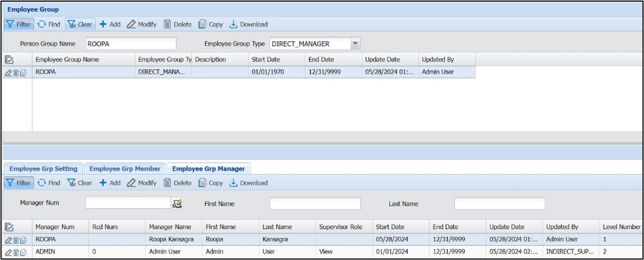Click Add in the Employee Grp Manager toolbar
The height and width of the screenshot is (260, 644).
coord(110,183)
